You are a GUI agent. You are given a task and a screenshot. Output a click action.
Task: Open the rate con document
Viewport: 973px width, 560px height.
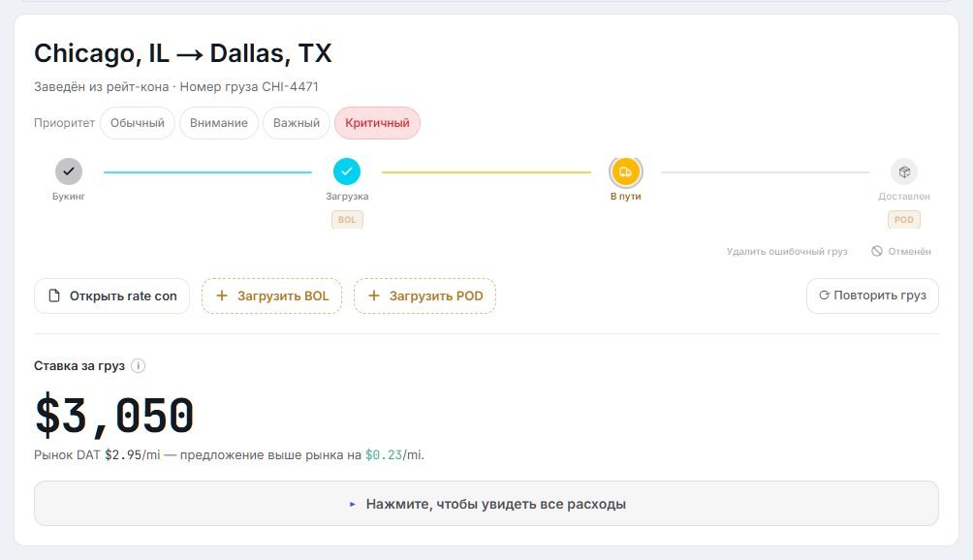click(x=111, y=296)
